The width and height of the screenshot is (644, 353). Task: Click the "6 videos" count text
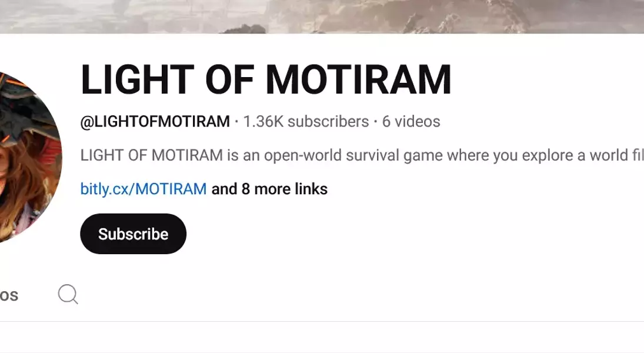(411, 122)
